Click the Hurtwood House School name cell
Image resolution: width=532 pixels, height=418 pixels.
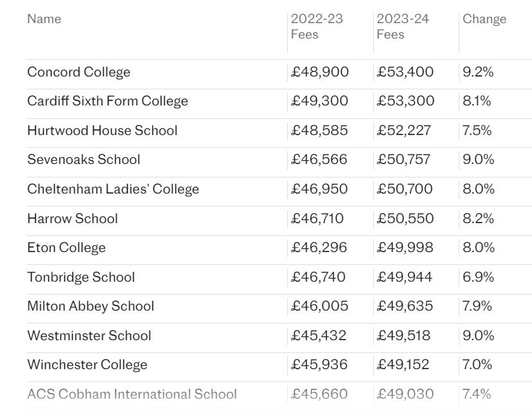click(102, 131)
